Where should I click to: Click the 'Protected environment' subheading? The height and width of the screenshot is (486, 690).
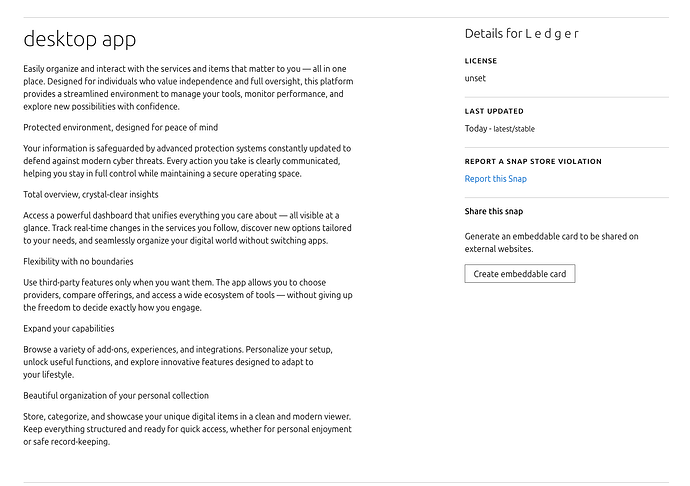point(120,128)
